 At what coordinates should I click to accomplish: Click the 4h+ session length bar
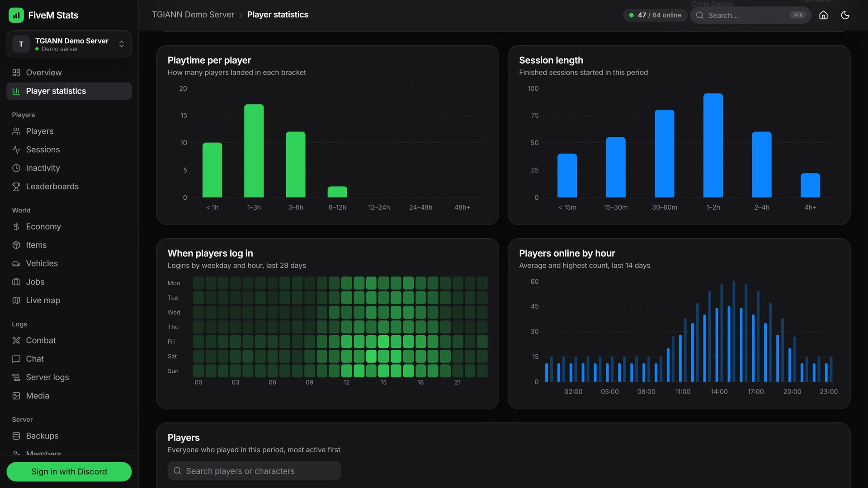[810, 185]
